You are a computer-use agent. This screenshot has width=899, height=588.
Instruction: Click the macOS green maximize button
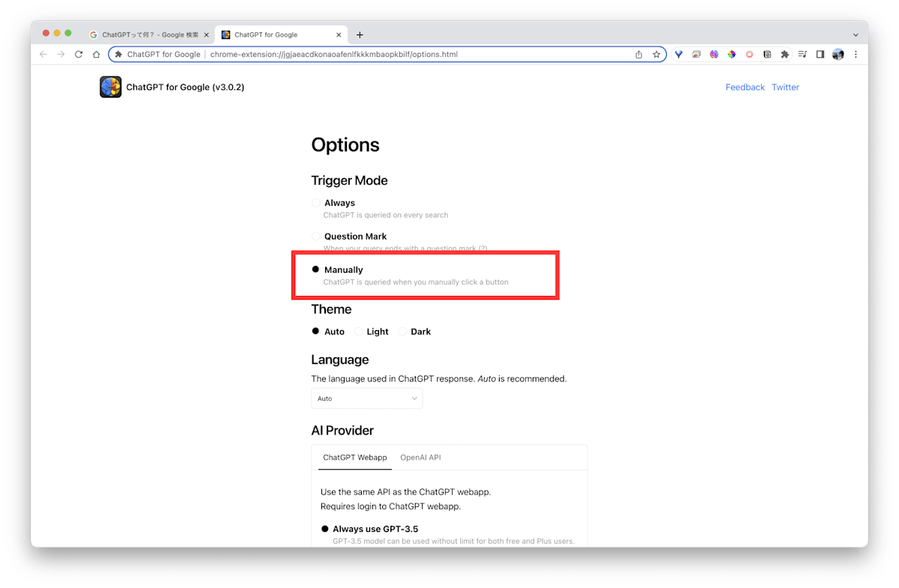[68, 33]
